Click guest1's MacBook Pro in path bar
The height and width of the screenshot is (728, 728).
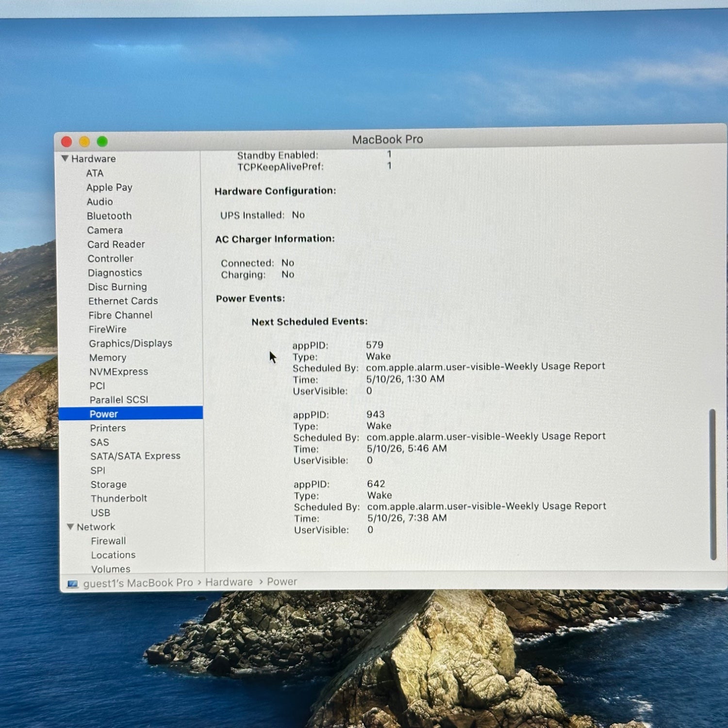[x=138, y=583]
